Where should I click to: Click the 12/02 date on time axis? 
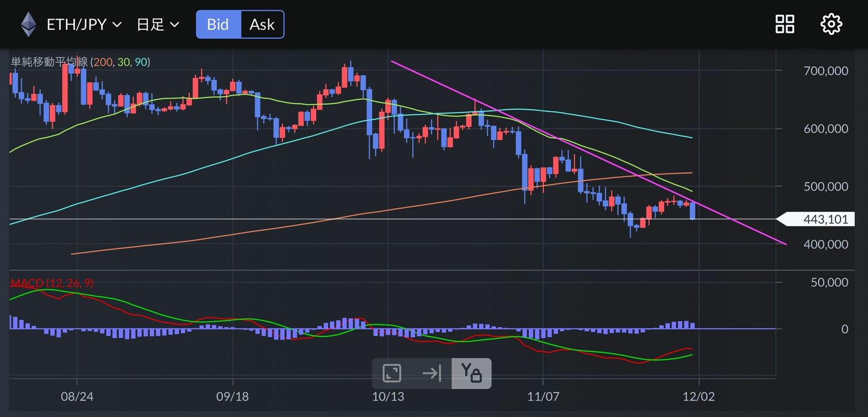pos(699,396)
